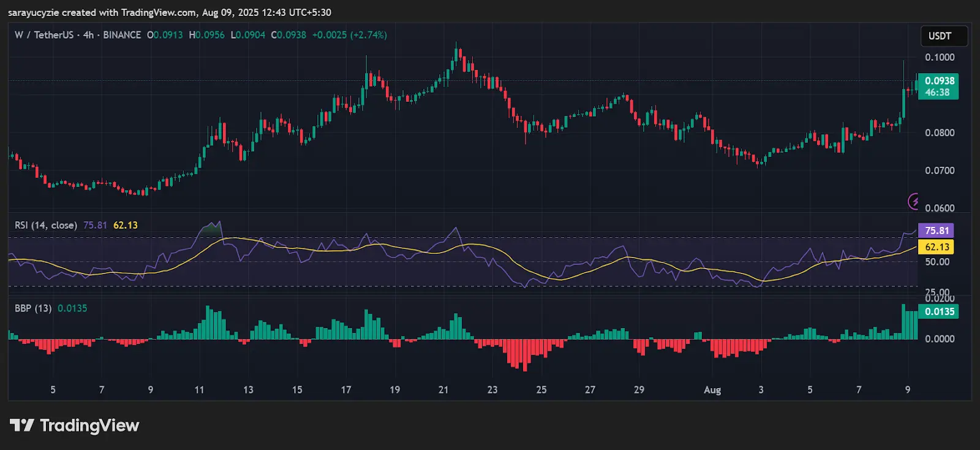980x450 pixels.
Task: Click date 21 on the time axis
Action: click(x=443, y=390)
